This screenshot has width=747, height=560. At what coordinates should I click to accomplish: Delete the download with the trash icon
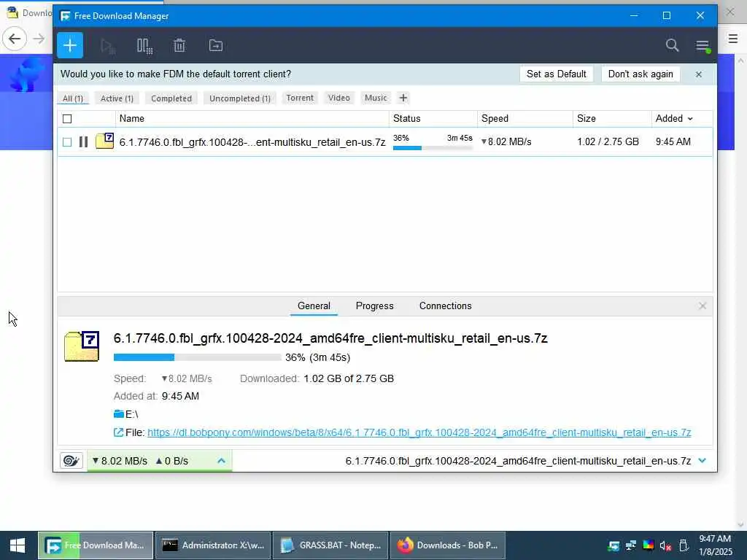point(179,46)
